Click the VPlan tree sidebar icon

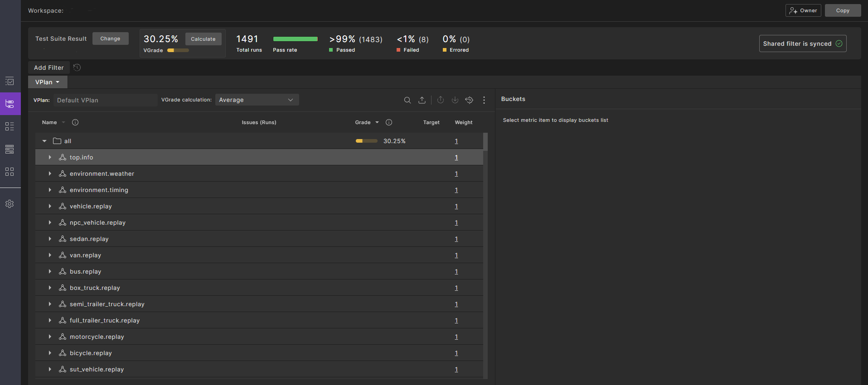point(10,104)
